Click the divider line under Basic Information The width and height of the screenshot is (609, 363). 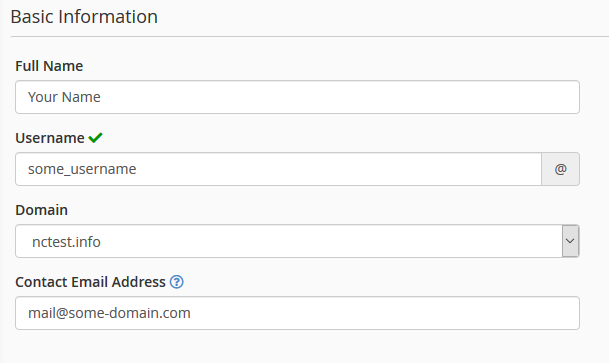310,37
